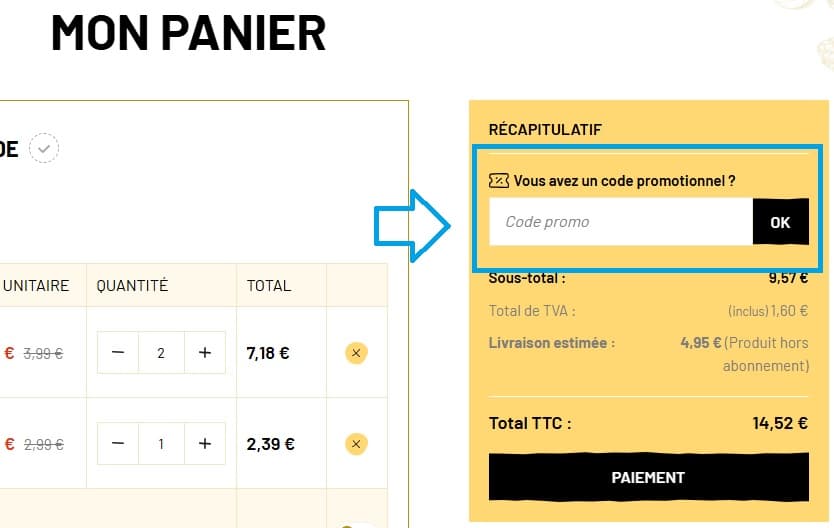
Task: Click the Total TTC amount 14,52 €
Action: pyautogui.click(x=780, y=423)
